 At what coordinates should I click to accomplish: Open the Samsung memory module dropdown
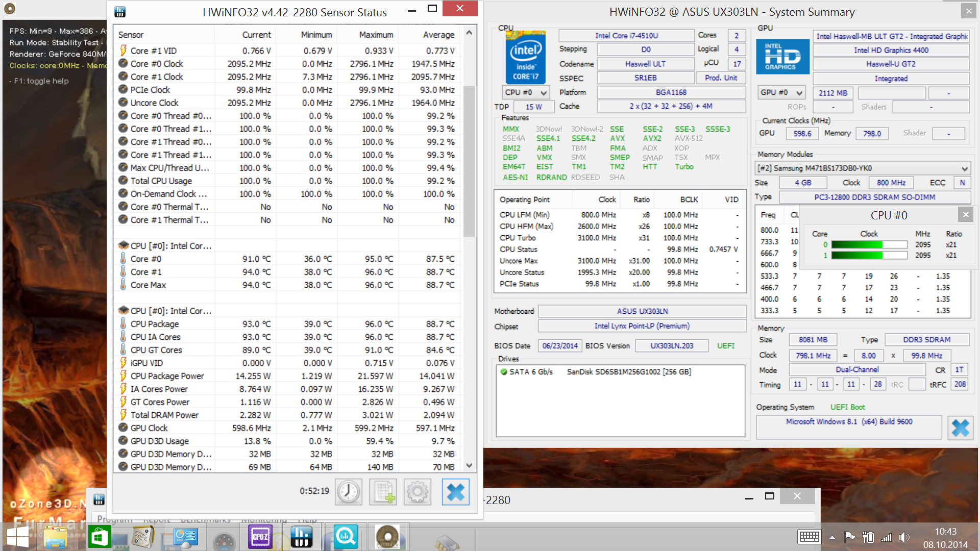tap(964, 168)
